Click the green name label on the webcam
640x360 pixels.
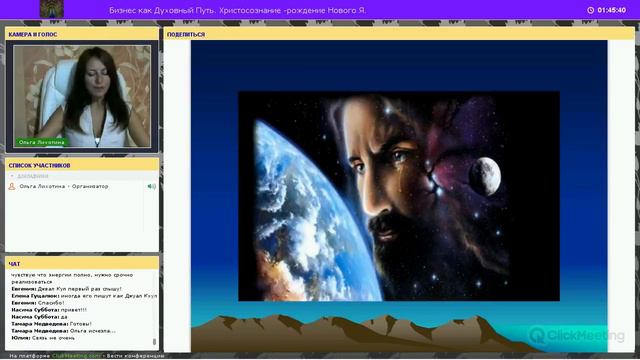pos(42,142)
